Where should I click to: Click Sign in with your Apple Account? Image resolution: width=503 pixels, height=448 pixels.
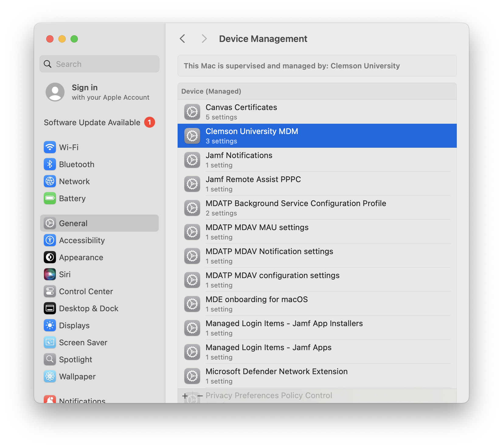coord(99,92)
